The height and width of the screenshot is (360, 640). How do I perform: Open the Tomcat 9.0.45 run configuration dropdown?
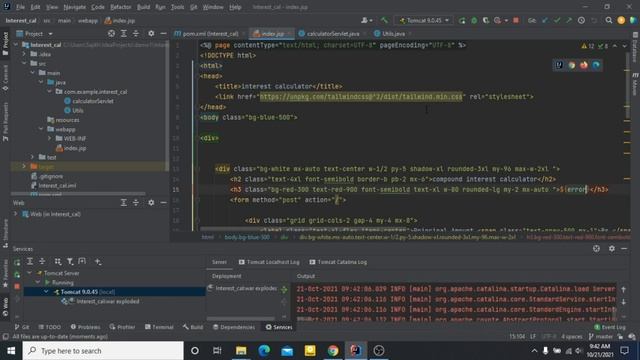click(x=424, y=20)
